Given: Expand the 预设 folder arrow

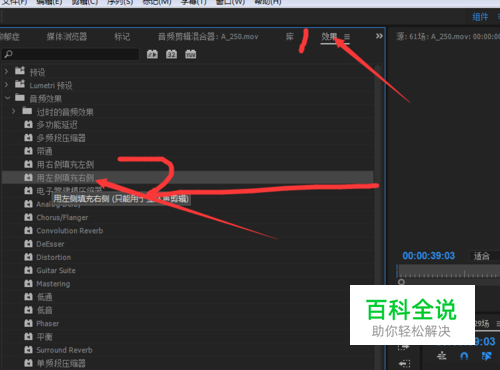Looking at the screenshot, I should point(6,71).
